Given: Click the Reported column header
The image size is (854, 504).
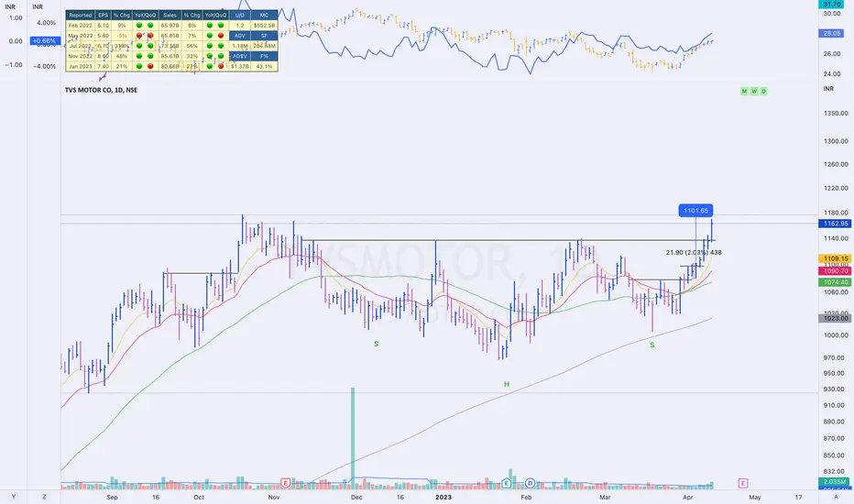Looking at the screenshot, I should tap(81, 16).
